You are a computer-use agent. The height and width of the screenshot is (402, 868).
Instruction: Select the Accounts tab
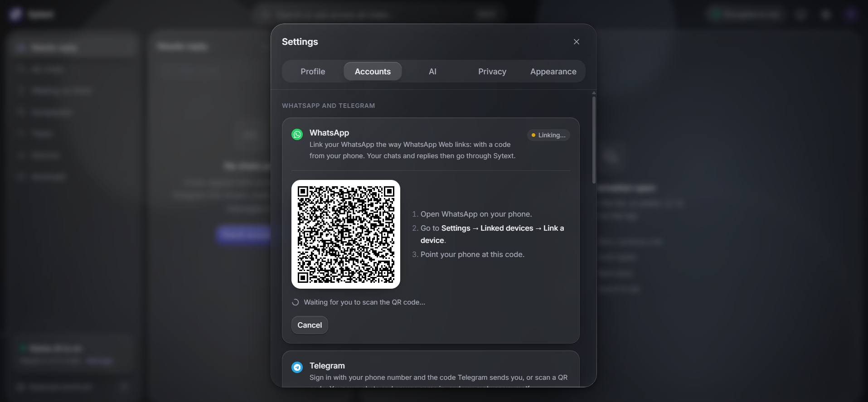[373, 72]
